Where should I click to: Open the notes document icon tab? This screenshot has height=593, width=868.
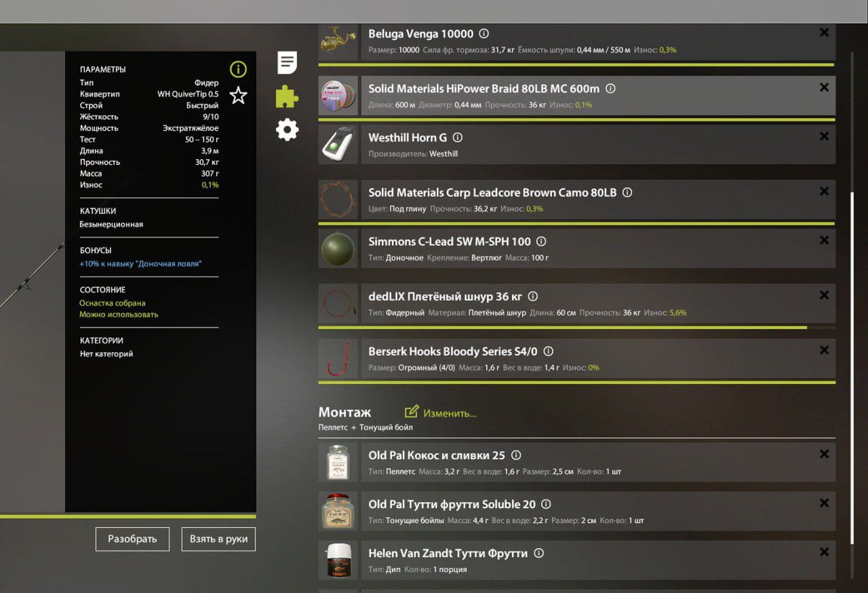(287, 63)
